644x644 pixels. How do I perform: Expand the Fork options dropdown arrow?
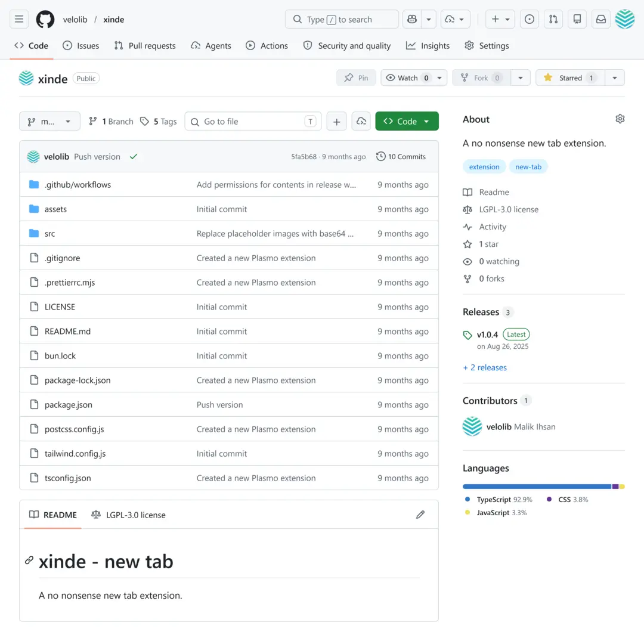click(x=521, y=78)
